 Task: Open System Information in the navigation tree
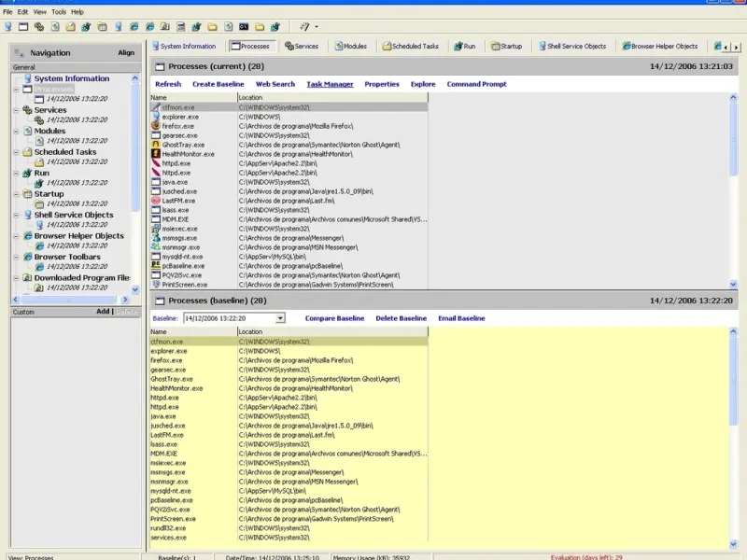pyautogui.click(x=71, y=79)
